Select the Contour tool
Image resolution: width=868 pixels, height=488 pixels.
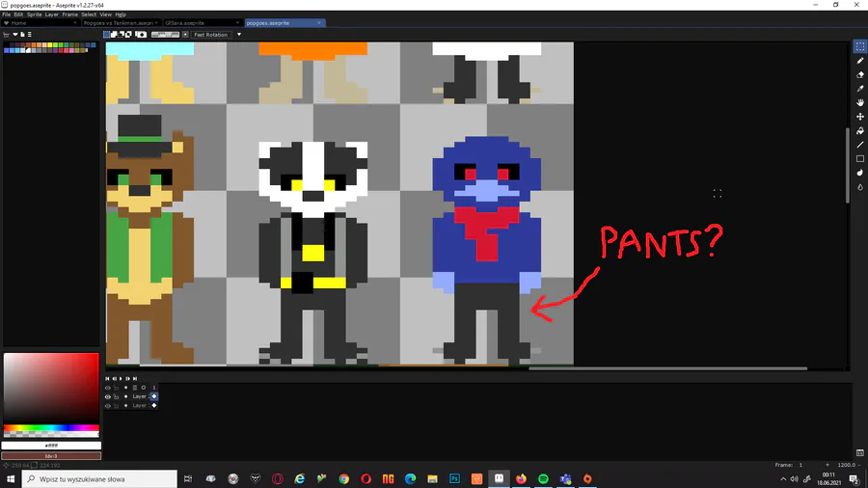[859, 174]
